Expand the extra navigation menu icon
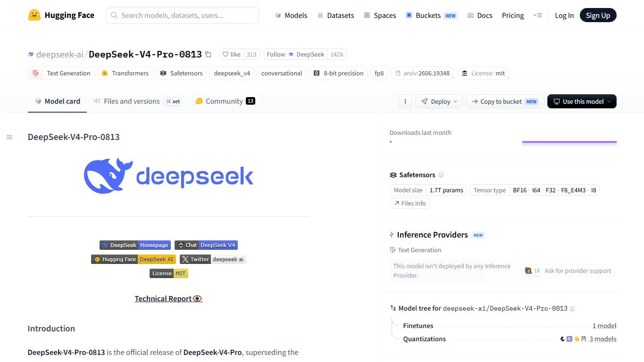 pos(537,15)
